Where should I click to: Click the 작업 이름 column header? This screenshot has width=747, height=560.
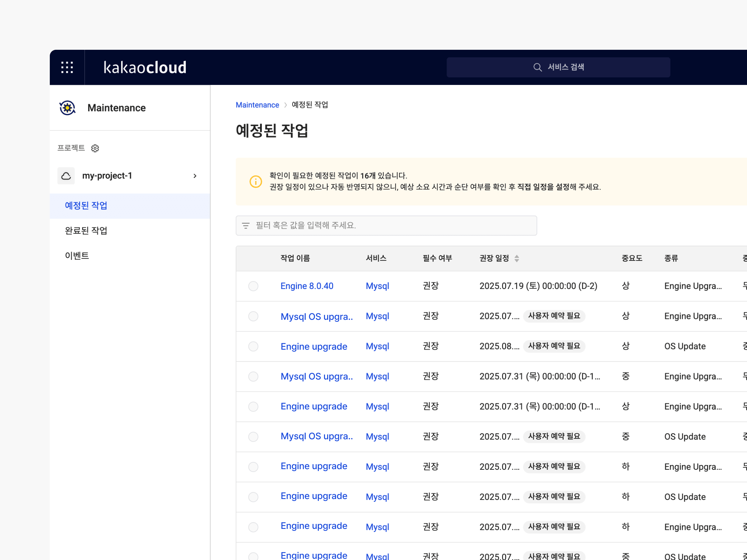[295, 259]
